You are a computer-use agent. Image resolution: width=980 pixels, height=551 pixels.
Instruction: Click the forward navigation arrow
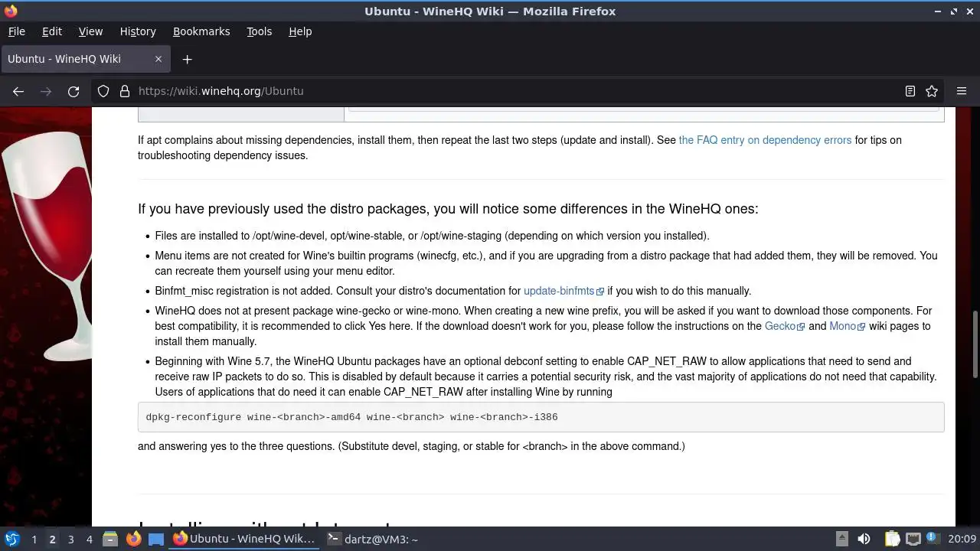pyautogui.click(x=46, y=91)
